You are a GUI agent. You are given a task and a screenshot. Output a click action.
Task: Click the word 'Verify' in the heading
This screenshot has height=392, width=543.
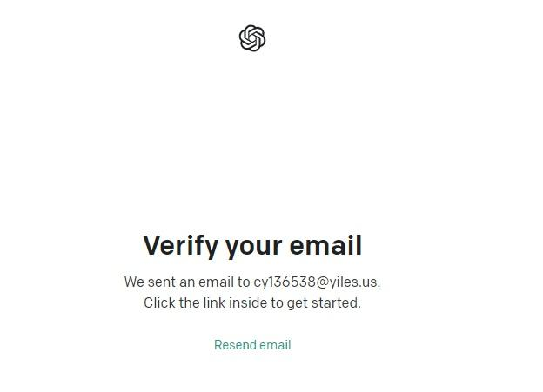click(180, 246)
